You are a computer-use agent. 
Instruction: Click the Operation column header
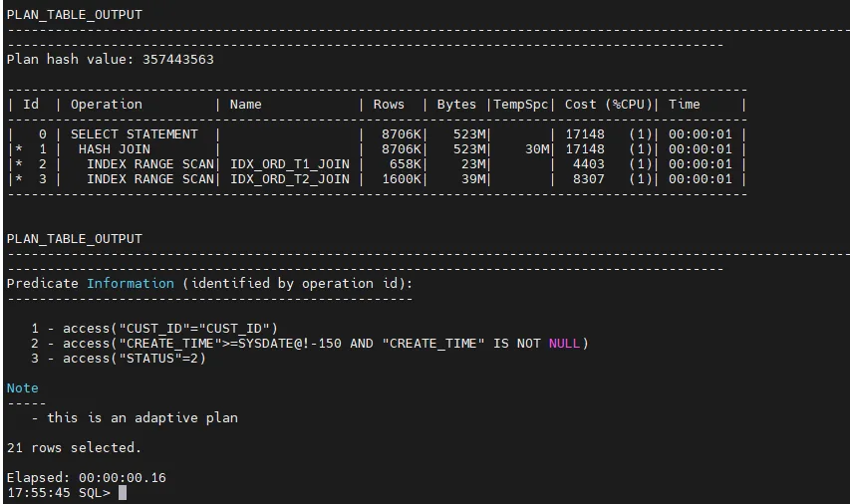(107, 104)
